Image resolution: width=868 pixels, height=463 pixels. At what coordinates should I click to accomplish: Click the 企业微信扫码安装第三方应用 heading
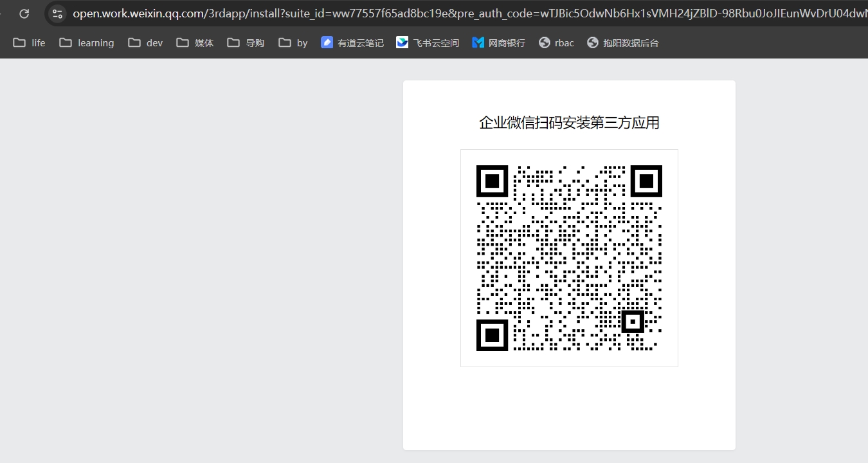click(x=569, y=123)
